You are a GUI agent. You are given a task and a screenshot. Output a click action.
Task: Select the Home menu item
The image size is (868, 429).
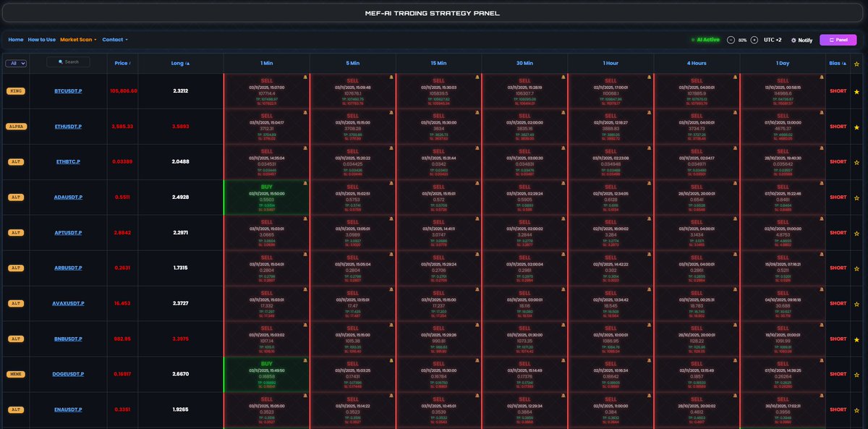tap(14, 40)
